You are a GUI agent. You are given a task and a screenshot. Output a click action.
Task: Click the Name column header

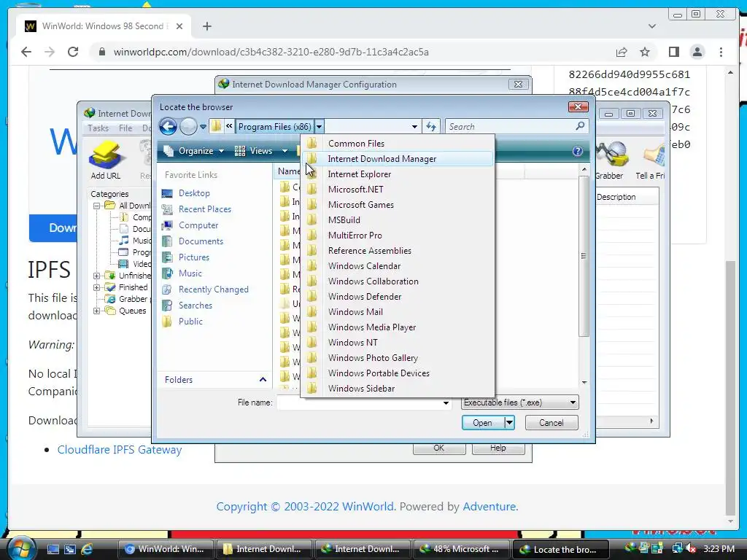click(x=289, y=171)
